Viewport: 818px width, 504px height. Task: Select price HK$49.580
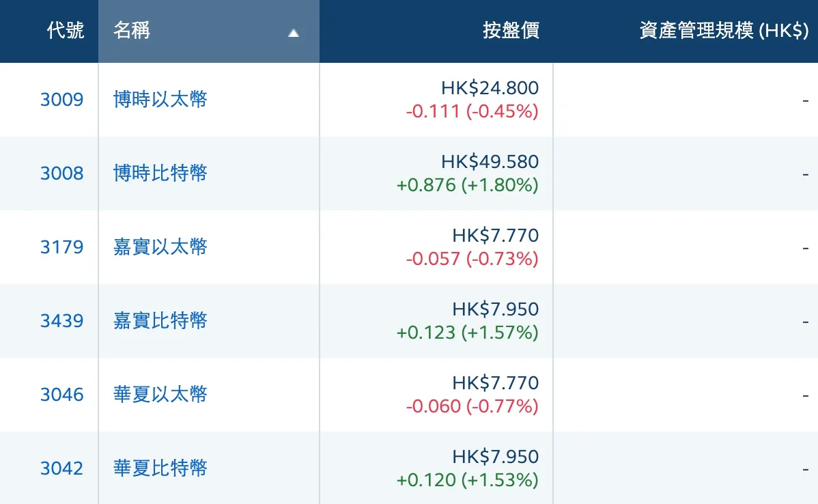(x=490, y=162)
